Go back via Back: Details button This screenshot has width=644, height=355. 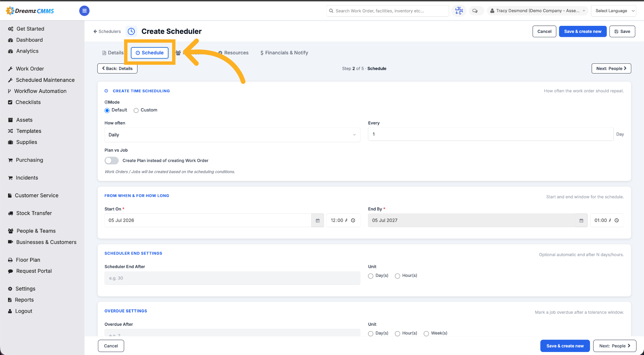117,68
